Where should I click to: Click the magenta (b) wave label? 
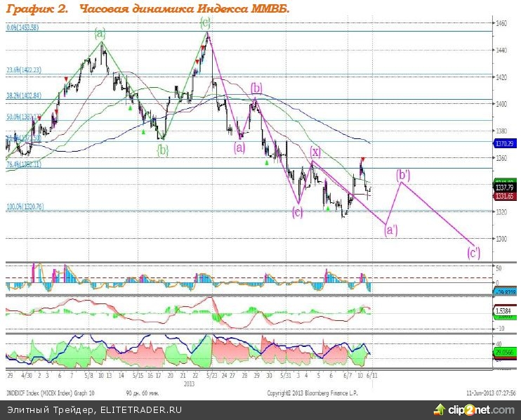[257, 88]
